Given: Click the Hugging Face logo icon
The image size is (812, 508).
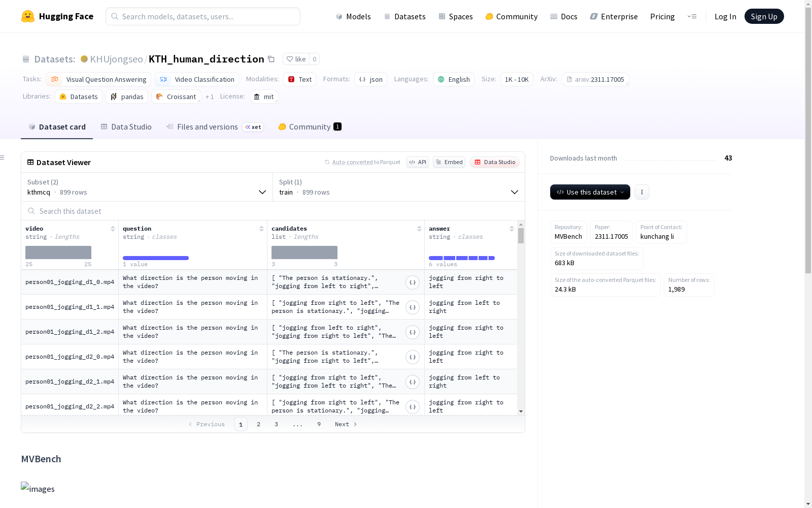Looking at the screenshot, I should point(28,16).
